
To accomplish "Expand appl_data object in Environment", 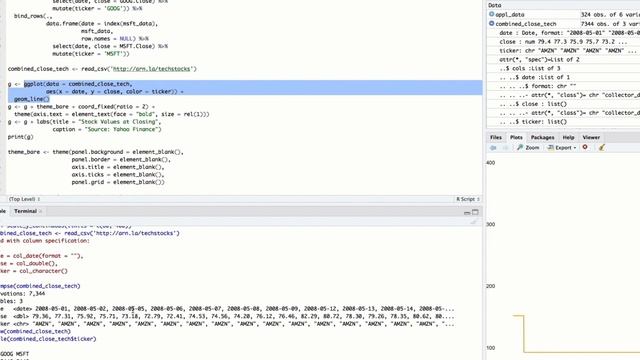I will pos(491,14).
